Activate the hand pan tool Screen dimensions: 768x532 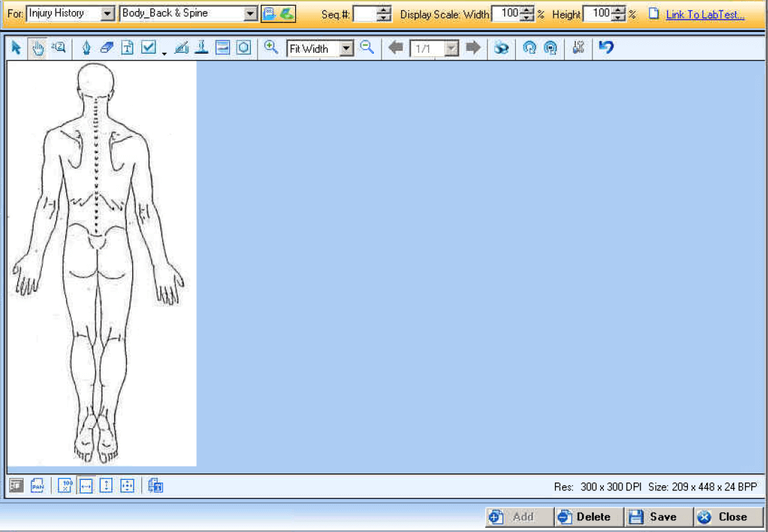(37, 48)
